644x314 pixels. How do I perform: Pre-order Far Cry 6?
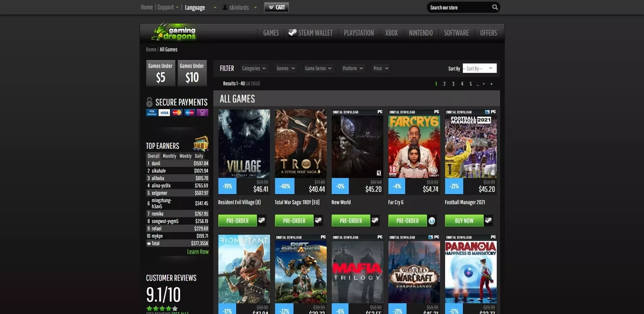point(408,221)
